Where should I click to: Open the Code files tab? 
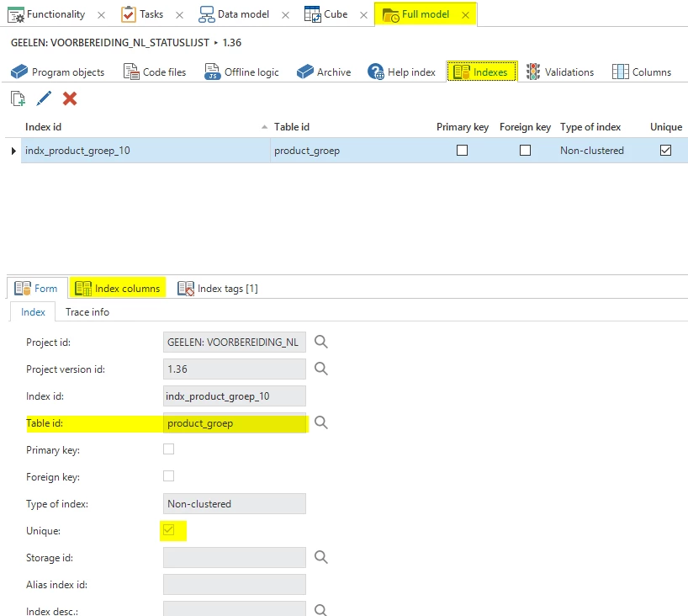click(x=155, y=72)
